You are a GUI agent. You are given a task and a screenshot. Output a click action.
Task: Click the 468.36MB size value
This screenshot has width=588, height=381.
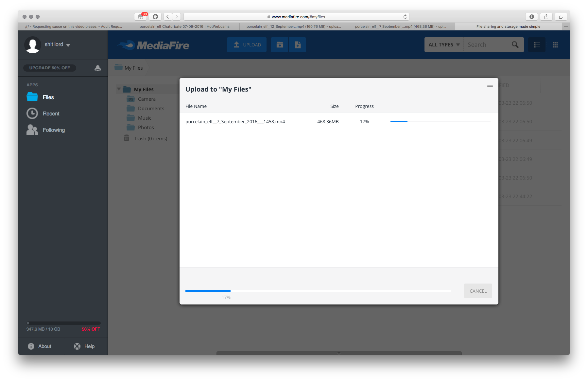pyautogui.click(x=328, y=122)
